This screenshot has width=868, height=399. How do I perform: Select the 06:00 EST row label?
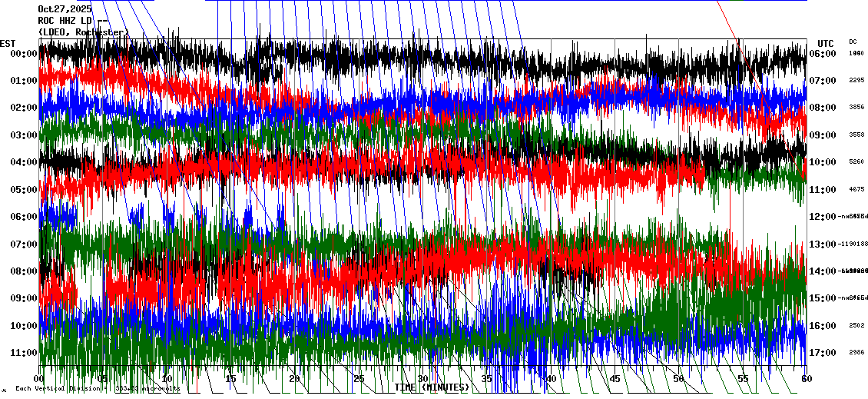(24, 217)
